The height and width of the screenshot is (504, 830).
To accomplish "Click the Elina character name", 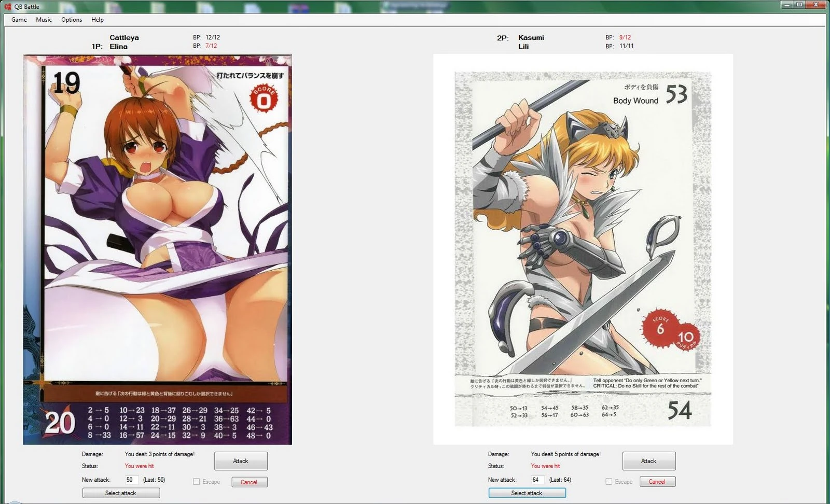I will pos(118,47).
